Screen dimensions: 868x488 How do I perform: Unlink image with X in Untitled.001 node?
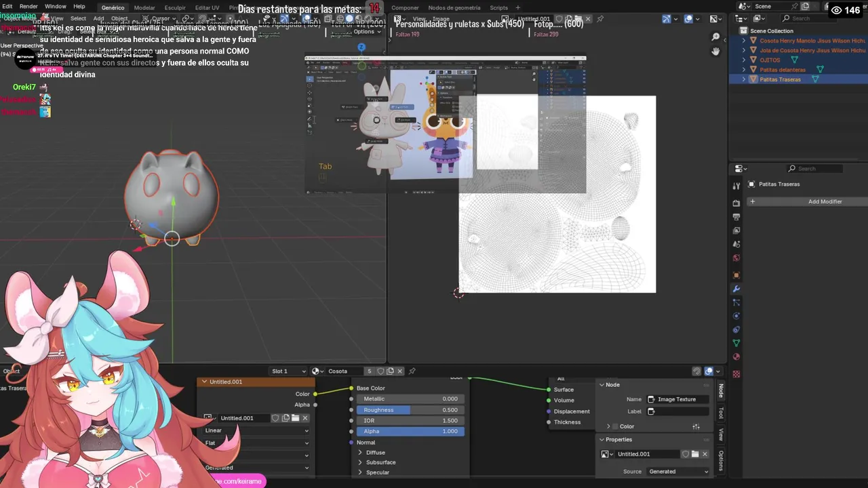tap(305, 418)
